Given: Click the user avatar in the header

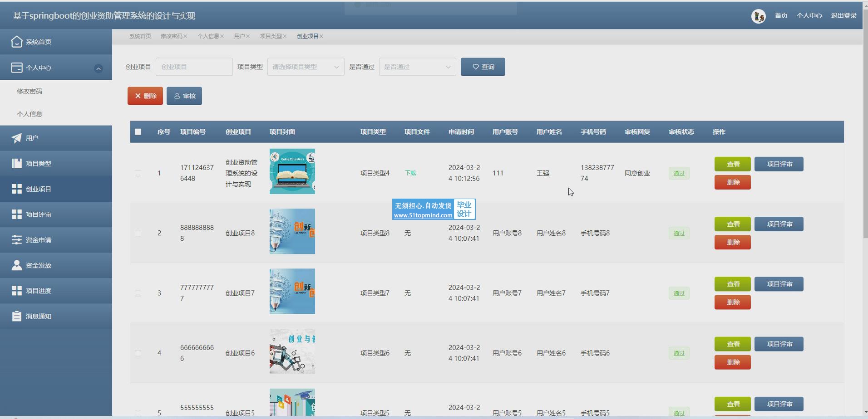Looking at the screenshot, I should [758, 16].
